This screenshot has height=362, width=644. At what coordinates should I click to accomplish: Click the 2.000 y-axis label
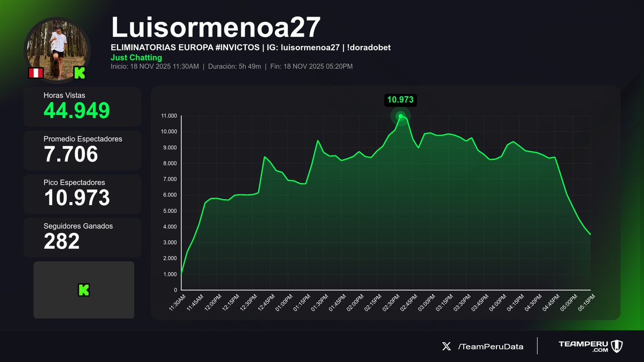[x=170, y=258]
